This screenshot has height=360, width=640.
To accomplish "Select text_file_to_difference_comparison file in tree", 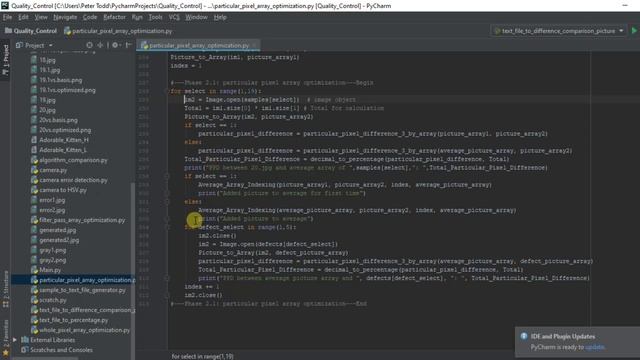I will [83, 310].
